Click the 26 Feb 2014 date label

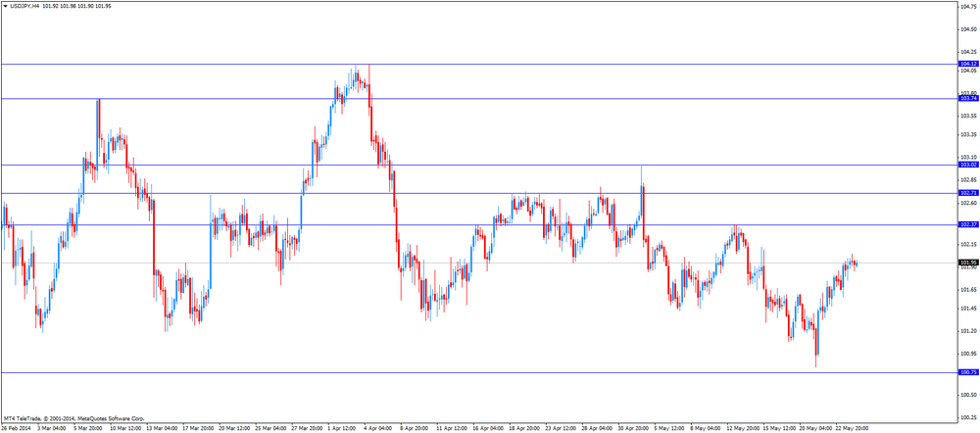17,429
